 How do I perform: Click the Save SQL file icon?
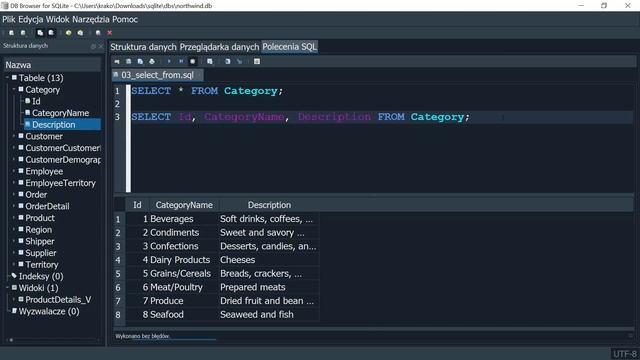coord(140,62)
